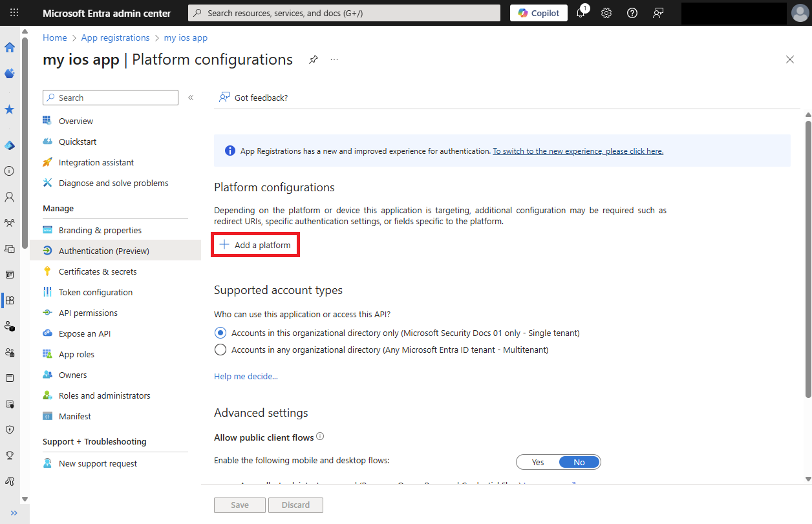Screen dimensions: 812x524
Task: Open Diagnose and solve problems
Action: 115,183
